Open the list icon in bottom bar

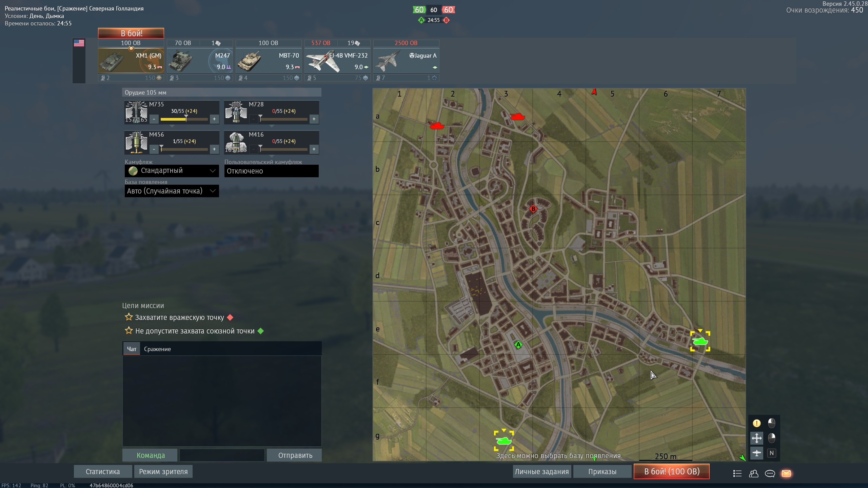[737, 473]
